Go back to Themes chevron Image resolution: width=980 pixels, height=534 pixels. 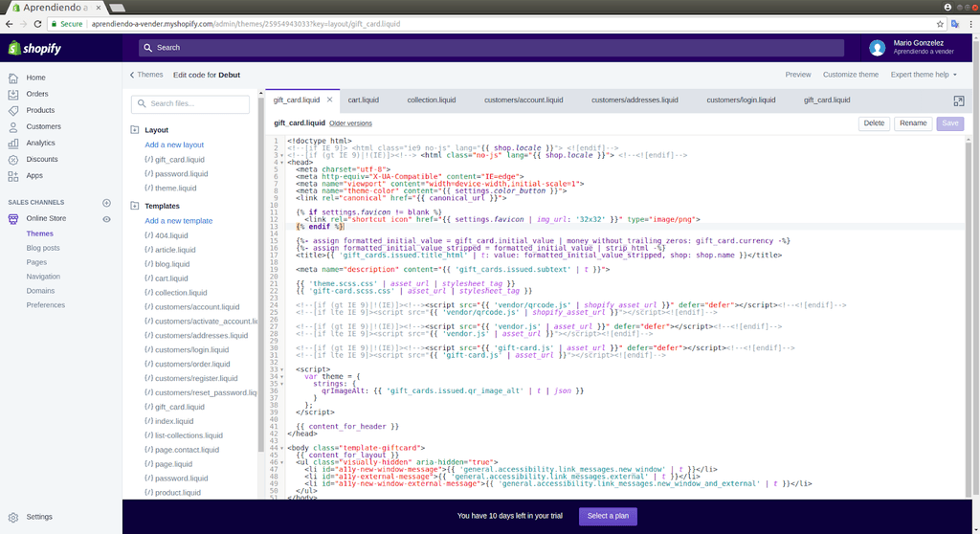132,75
